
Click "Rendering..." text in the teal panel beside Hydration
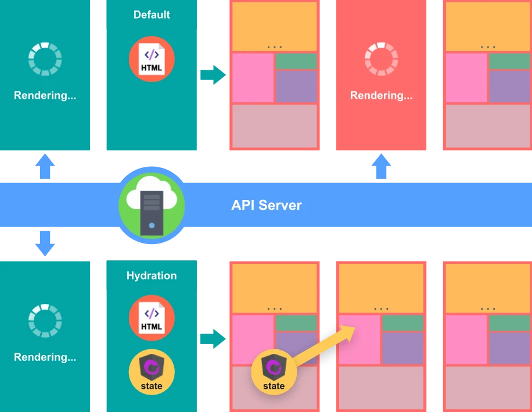point(45,357)
